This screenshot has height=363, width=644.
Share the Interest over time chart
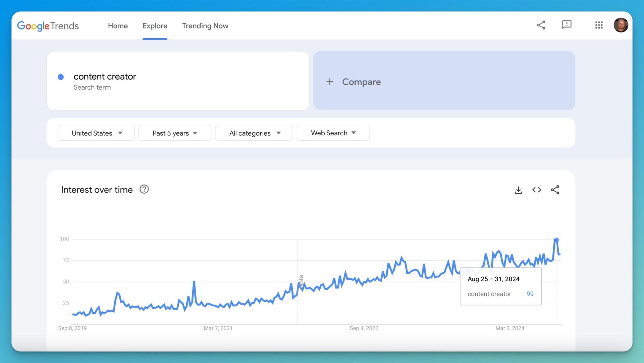(x=555, y=190)
